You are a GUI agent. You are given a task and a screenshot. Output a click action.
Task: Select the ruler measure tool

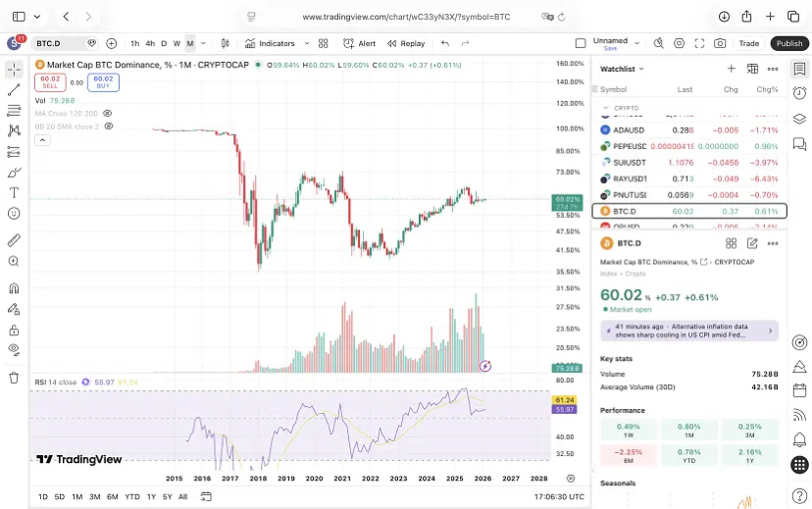(x=14, y=239)
